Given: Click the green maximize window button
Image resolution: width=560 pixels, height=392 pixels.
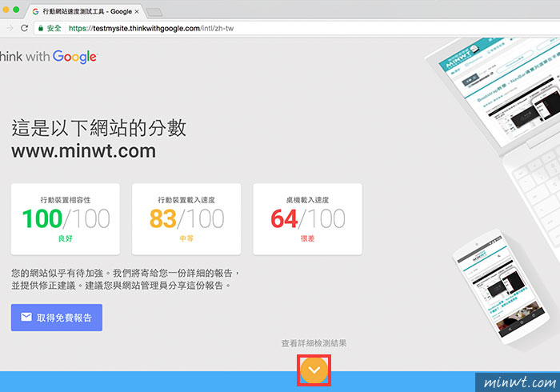Looking at the screenshot, I should pos(16,10).
